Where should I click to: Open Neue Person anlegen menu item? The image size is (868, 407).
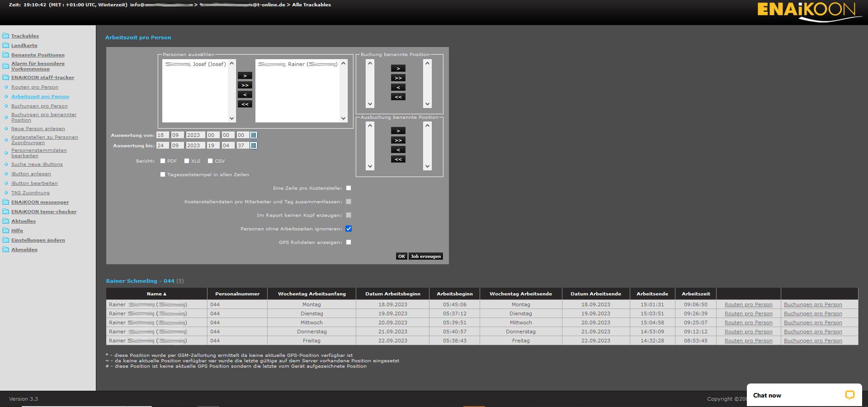click(38, 129)
